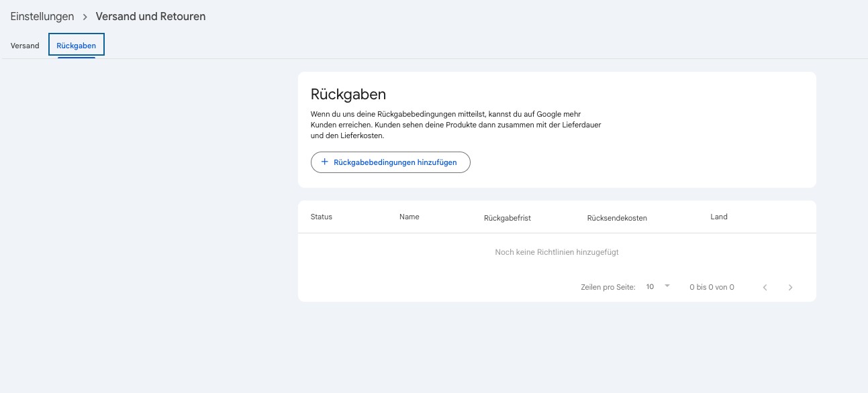
Task: Click the Rücksendekosten column header
Action: 617,218
